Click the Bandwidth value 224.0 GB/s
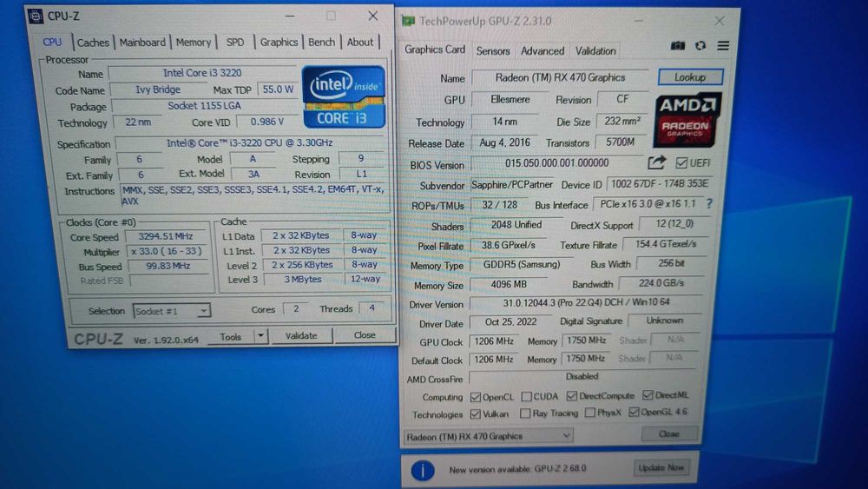Viewport: 868px width, 489px height. click(661, 283)
